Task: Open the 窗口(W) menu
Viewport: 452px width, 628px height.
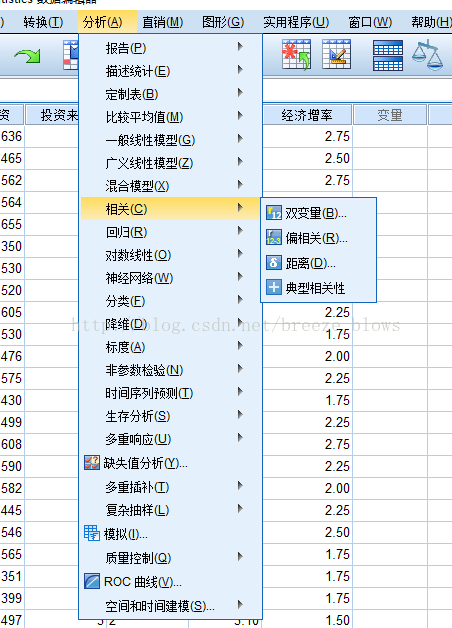Action: point(370,22)
